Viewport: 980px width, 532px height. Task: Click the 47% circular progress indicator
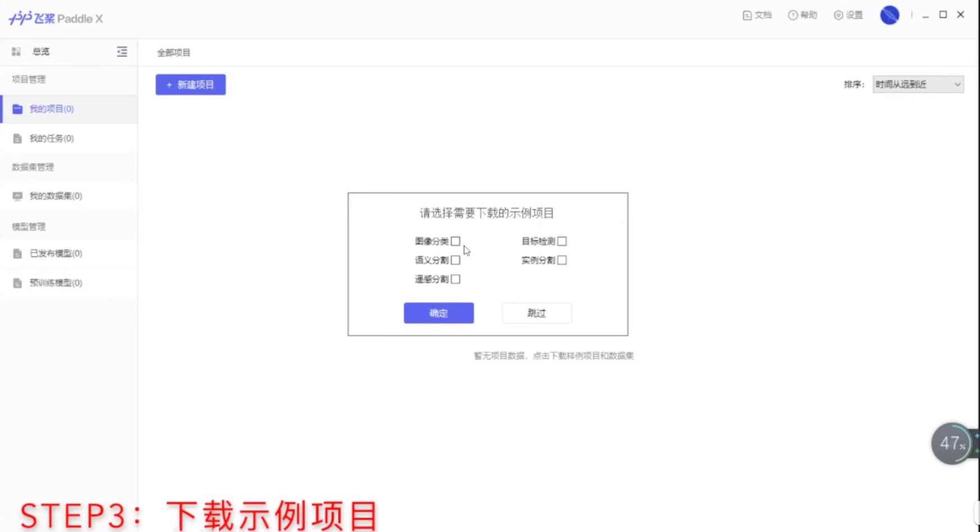coord(951,443)
